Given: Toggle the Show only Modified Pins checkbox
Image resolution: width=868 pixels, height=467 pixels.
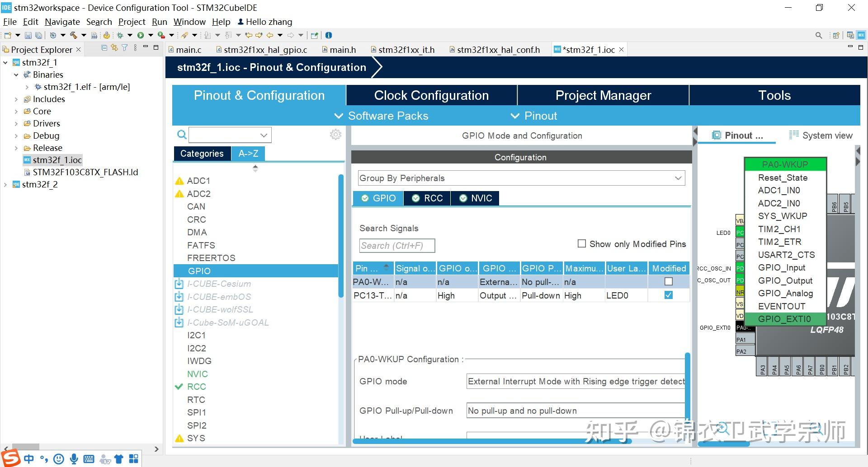Looking at the screenshot, I should pyautogui.click(x=582, y=244).
